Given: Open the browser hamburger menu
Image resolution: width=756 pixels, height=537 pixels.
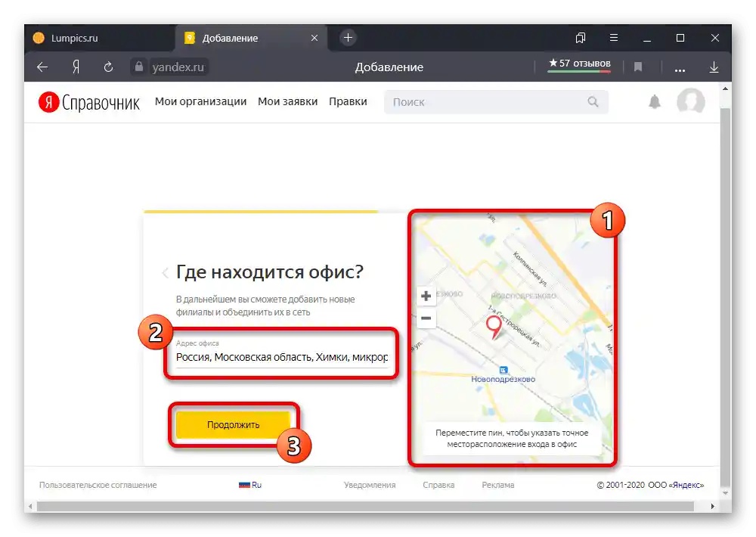Looking at the screenshot, I should 614,38.
